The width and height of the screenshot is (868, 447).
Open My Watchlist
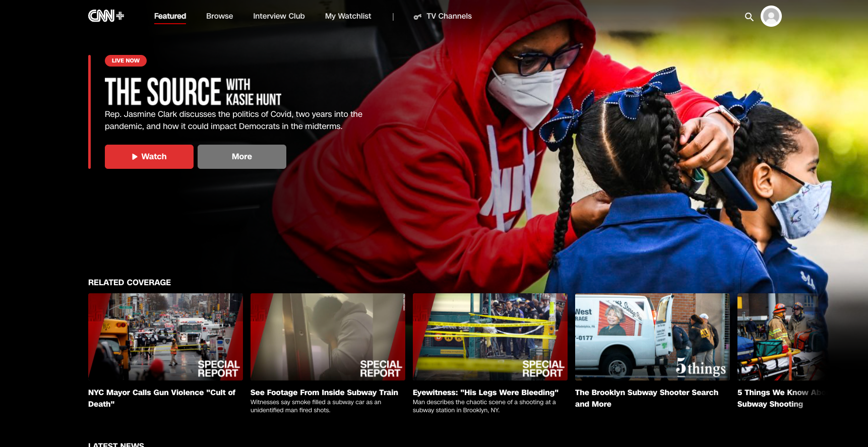[348, 16]
